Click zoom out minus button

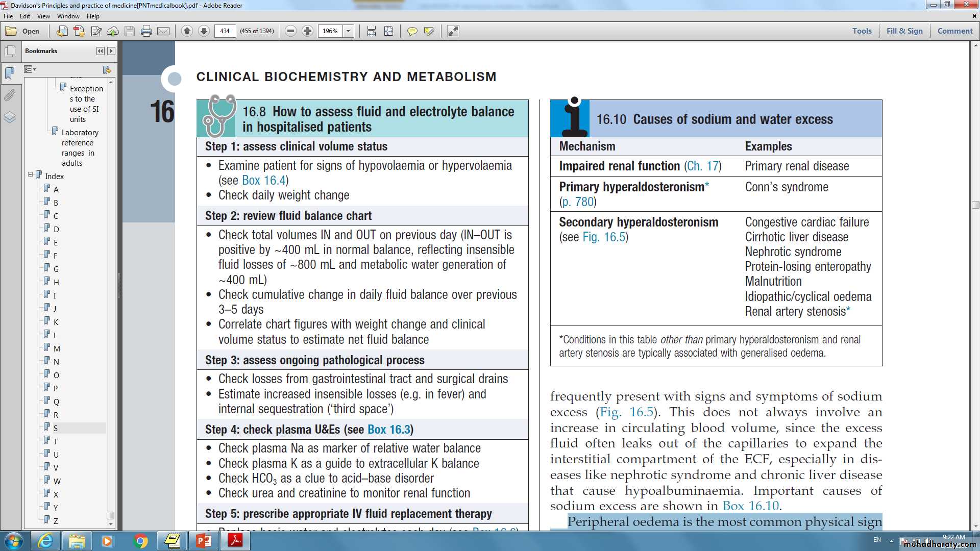tap(290, 31)
